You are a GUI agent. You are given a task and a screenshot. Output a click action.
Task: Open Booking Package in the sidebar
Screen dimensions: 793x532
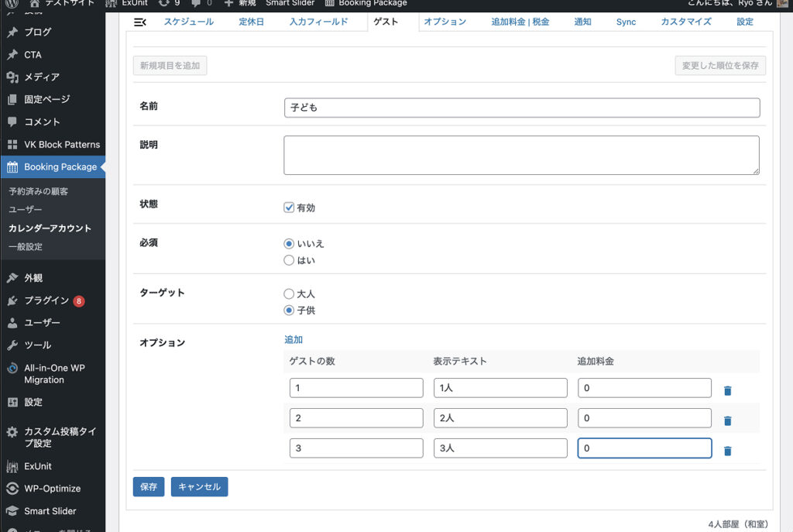pos(60,166)
